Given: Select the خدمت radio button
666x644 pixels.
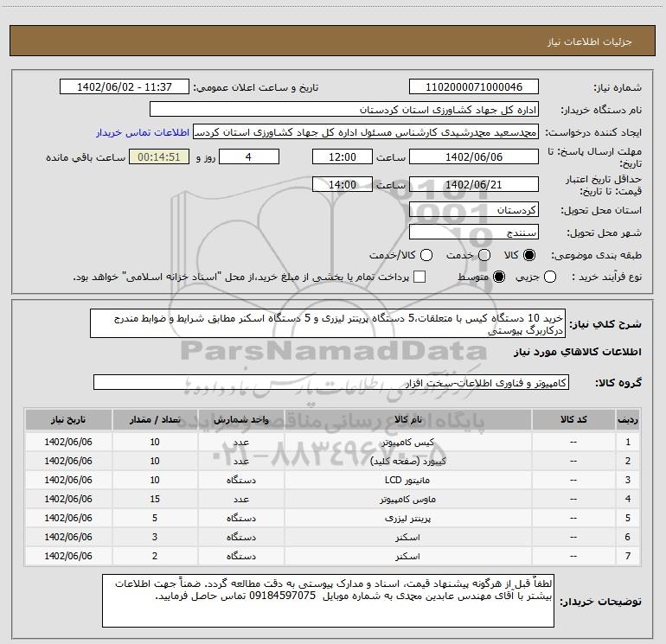Looking at the screenshot, I should [484, 255].
